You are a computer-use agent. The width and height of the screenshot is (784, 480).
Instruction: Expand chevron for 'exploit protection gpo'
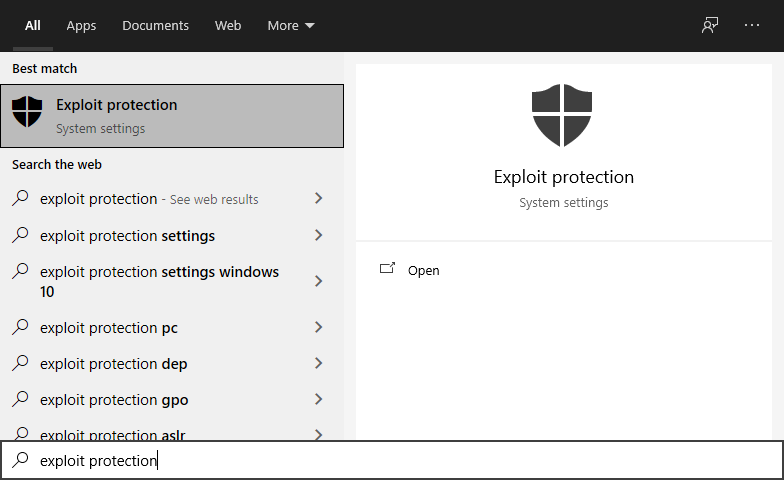(319, 400)
